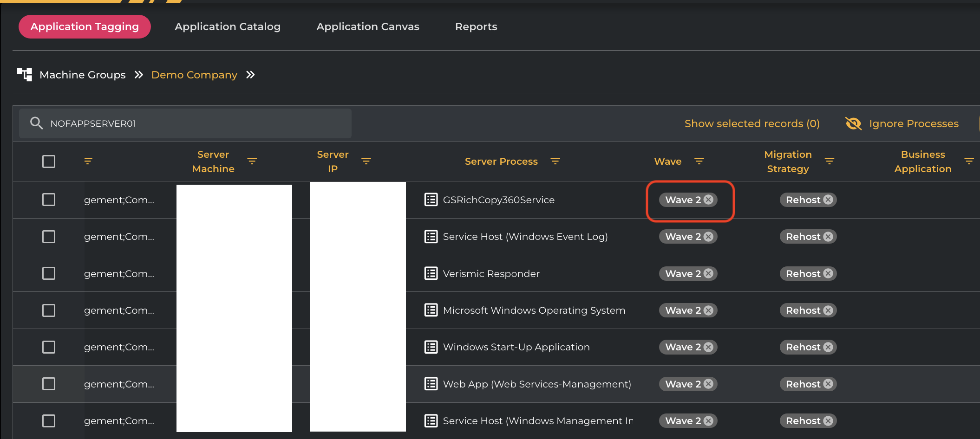980x439 pixels.
Task: Open the Server Machine column filter
Action: (252, 161)
